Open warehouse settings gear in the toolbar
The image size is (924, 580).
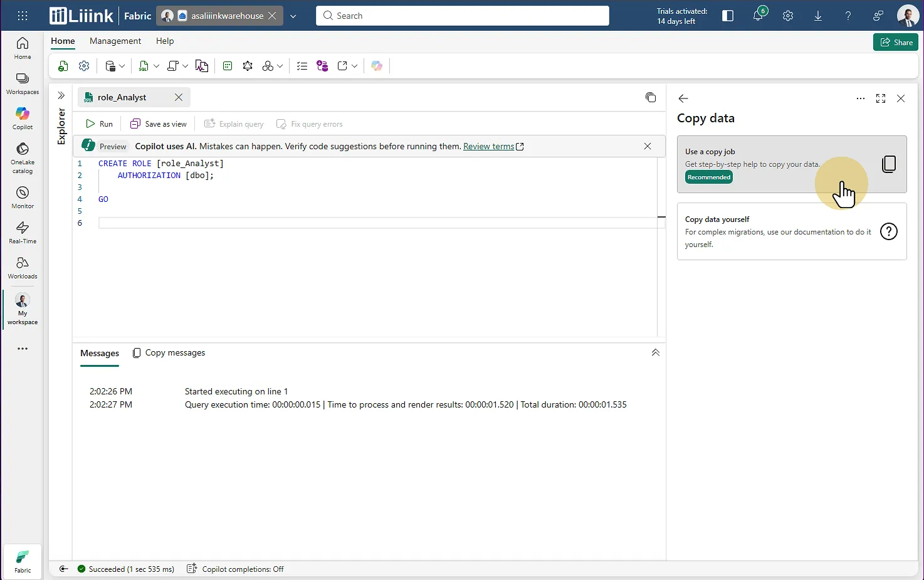pyautogui.click(x=84, y=66)
